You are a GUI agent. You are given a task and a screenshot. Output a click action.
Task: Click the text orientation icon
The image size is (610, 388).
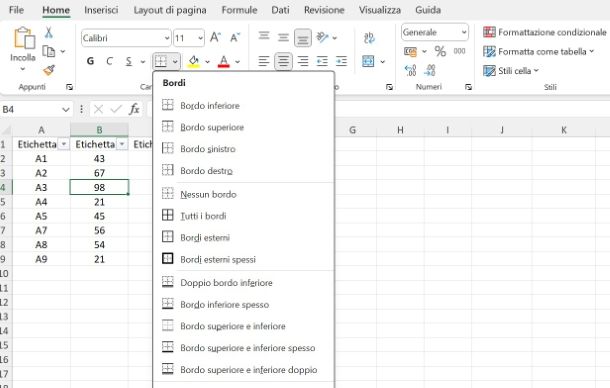323,37
